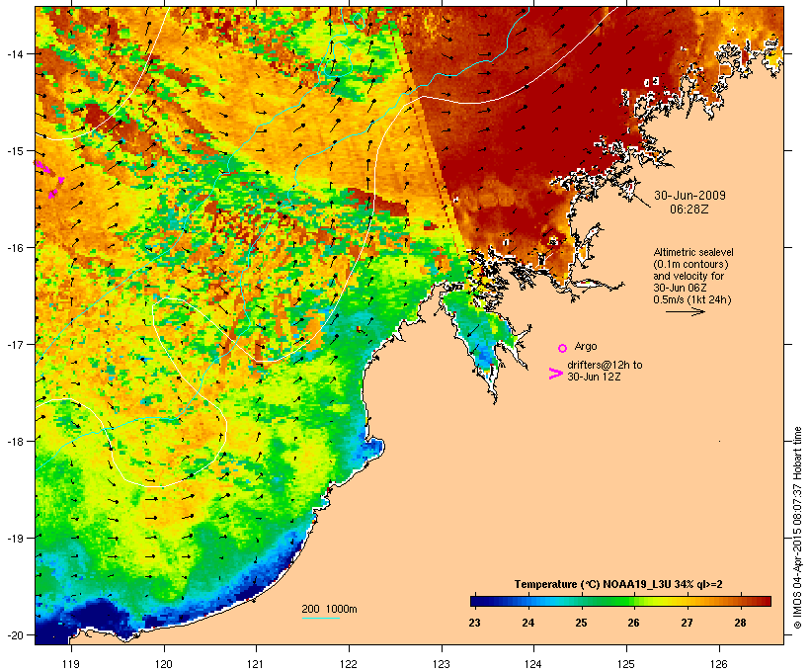The image size is (810, 672).
Task: Click the '-15' latitude axis label
Action: tap(15, 151)
